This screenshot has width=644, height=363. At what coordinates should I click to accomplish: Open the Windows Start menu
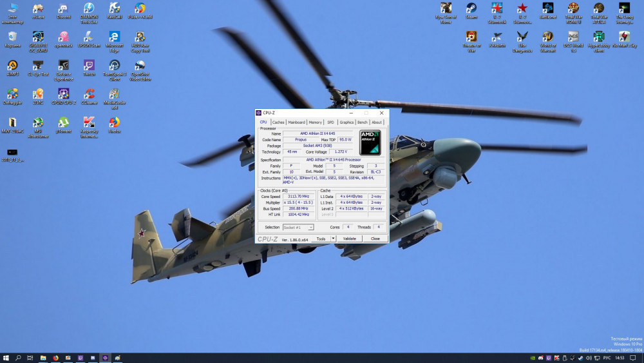point(6,357)
